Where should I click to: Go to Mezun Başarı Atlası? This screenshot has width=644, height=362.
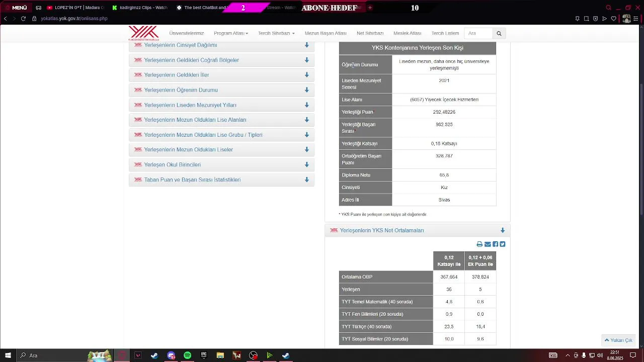326,33
